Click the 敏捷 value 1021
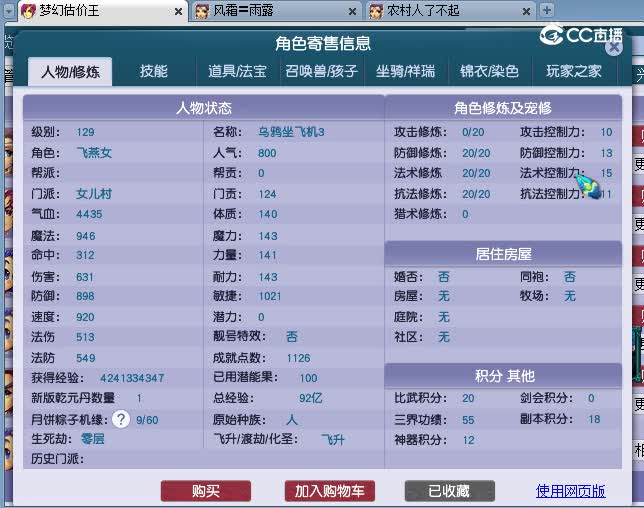This screenshot has width=644, height=508. [270, 297]
